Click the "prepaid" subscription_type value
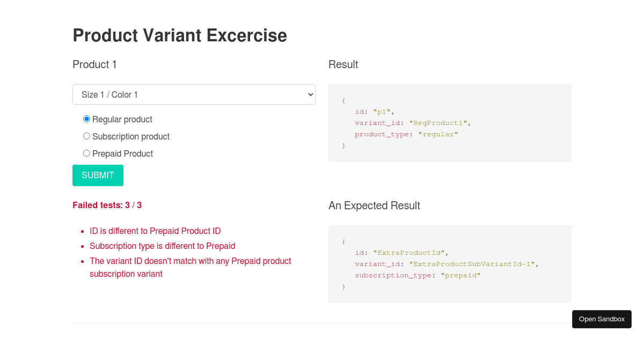This screenshot has height=338, width=644. [460, 275]
